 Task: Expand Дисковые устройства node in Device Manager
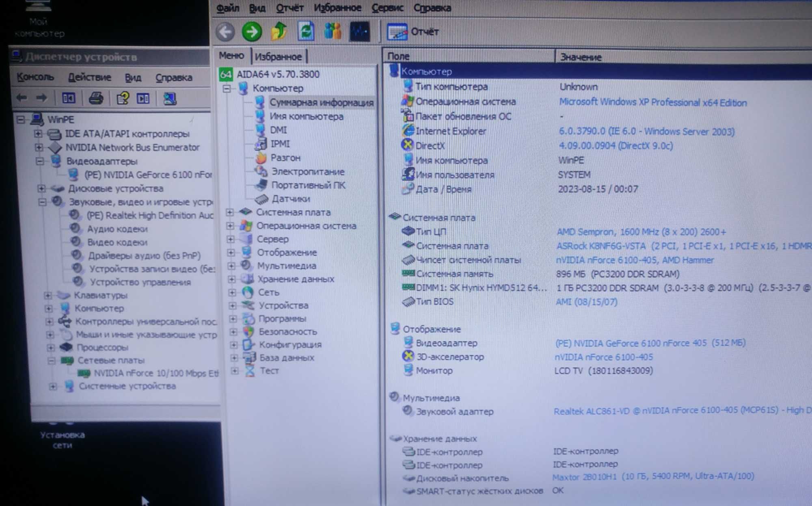pyautogui.click(x=41, y=188)
